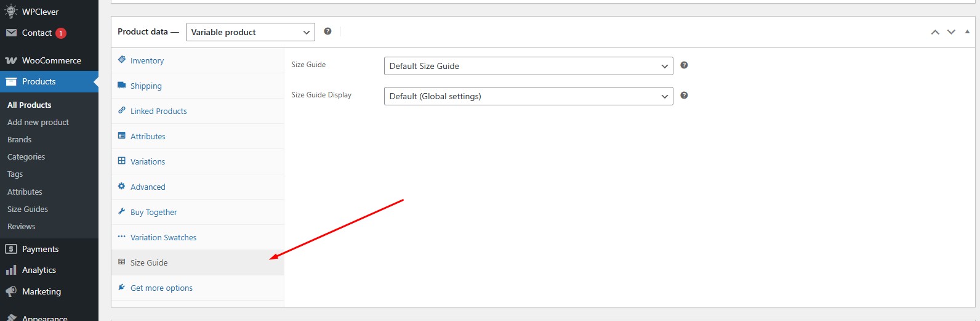This screenshot has height=321, width=980.
Task: Click Add new product link
Action: click(38, 122)
